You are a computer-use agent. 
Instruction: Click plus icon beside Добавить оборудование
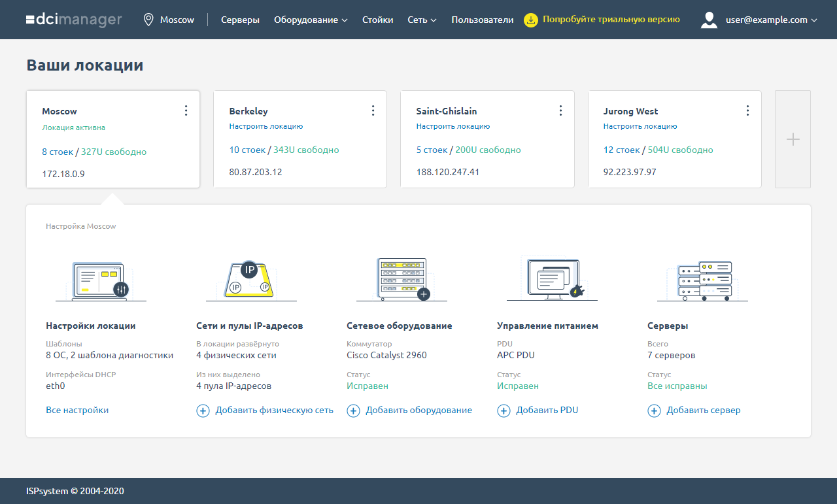pos(353,411)
